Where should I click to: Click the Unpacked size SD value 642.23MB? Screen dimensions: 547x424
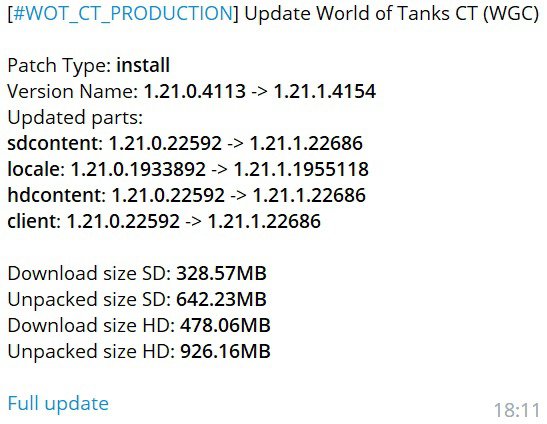[x=222, y=299]
